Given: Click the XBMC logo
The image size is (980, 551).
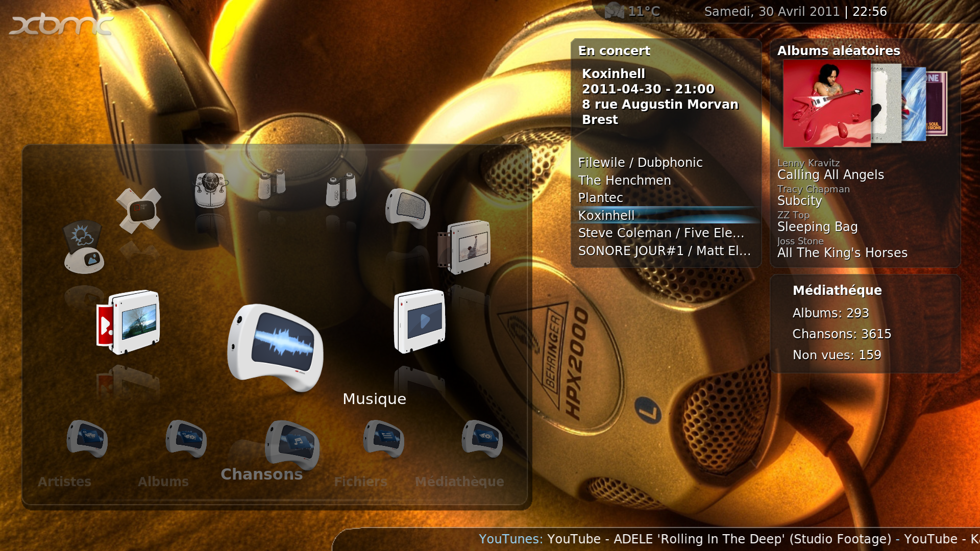Looking at the screenshot, I should 61,24.
